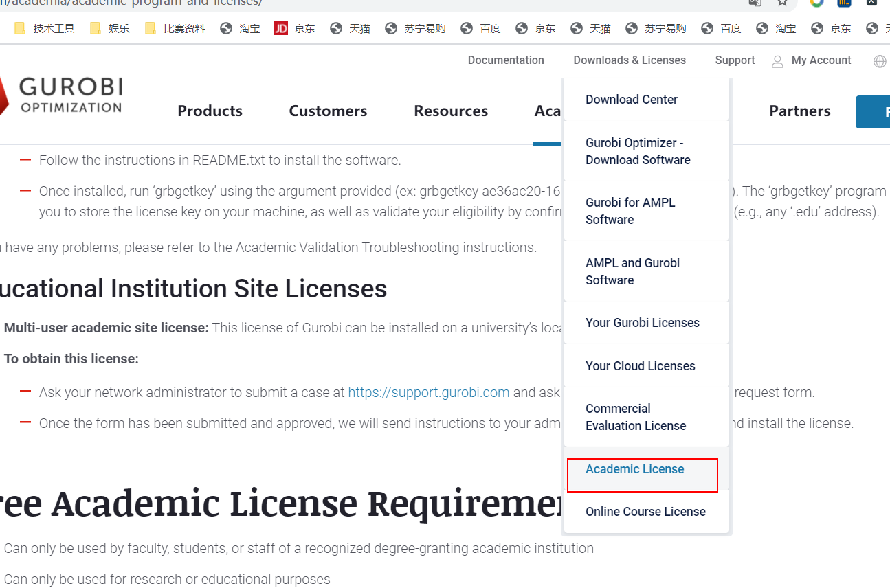
Task: Click the globe language icon beside My Account
Action: pos(880,61)
